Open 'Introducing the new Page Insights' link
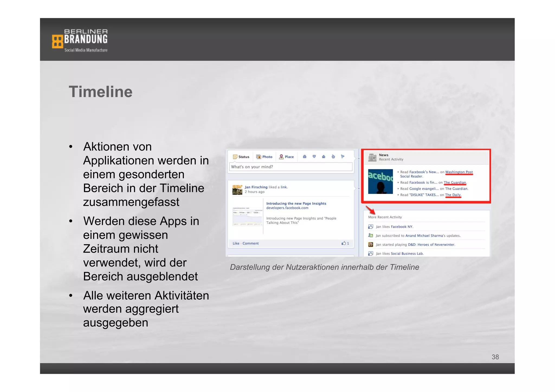 pyautogui.click(x=296, y=203)
